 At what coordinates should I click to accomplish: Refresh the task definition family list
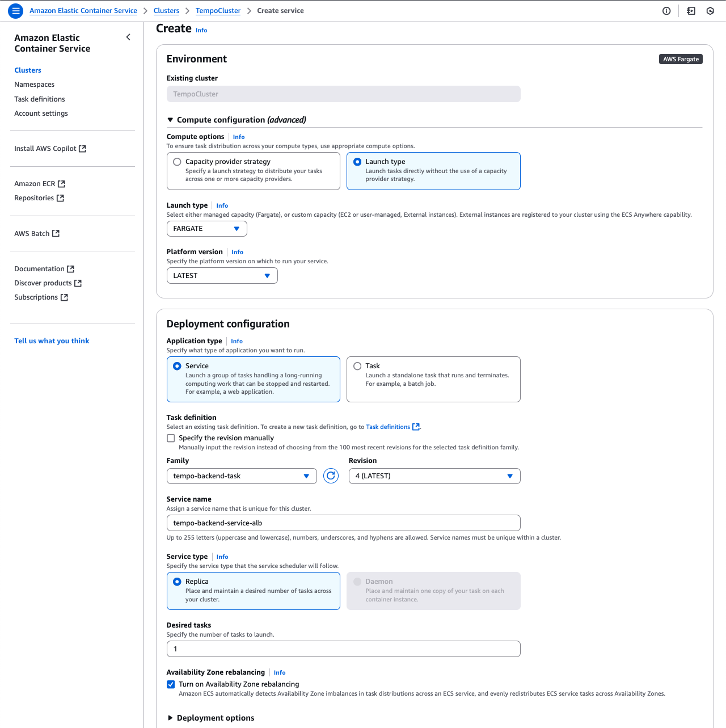coord(331,476)
